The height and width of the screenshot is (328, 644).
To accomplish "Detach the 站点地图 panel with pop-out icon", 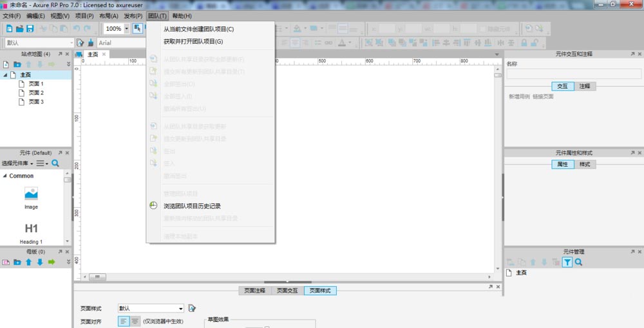I will 60,54.
